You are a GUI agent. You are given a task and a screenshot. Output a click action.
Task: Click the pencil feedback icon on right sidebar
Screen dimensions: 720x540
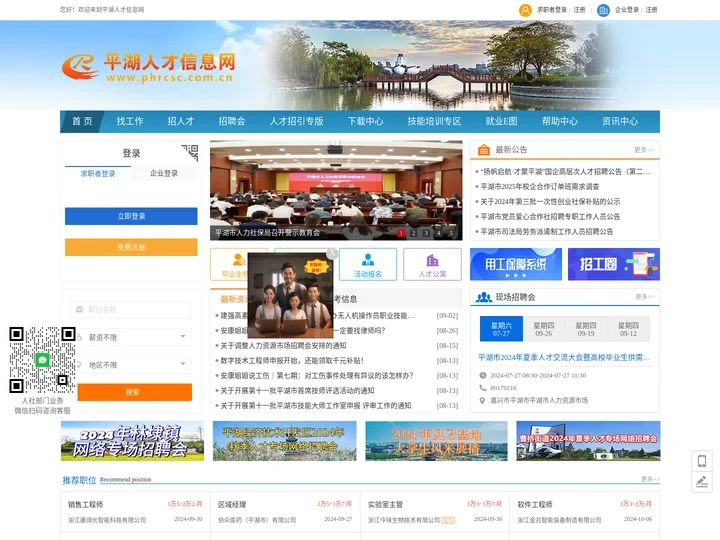click(x=702, y=482)
